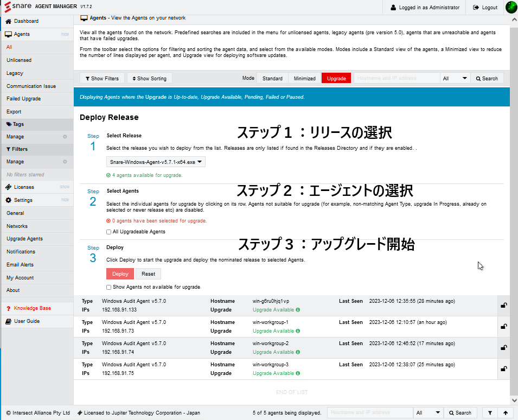Click the Knowledge Base question mark icon
Screen dimensions: 518x420
pos(9,308)
